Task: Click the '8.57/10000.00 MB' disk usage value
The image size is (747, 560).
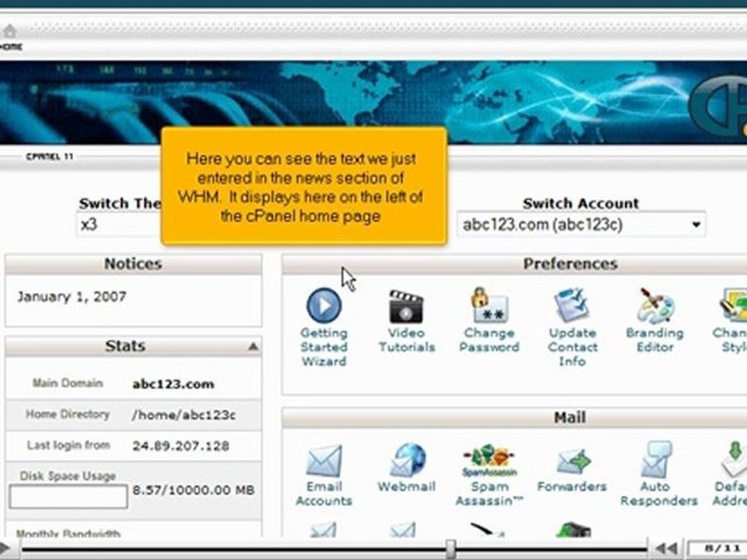Action: point(193,490)
